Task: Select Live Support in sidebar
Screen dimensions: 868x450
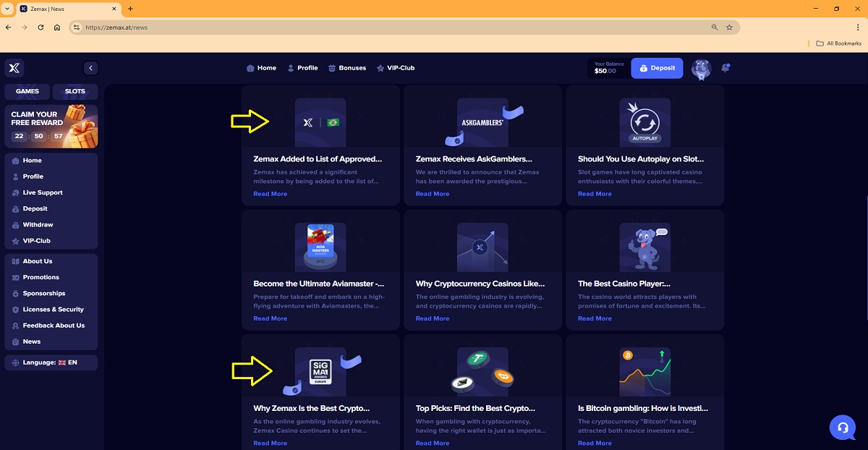Action: (x=43, y=192)
